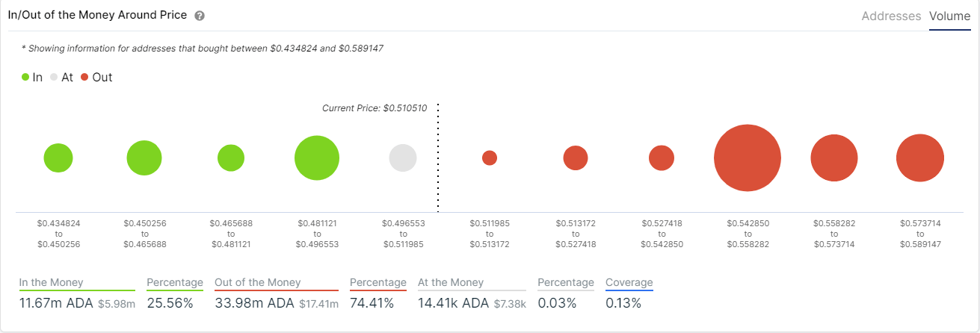Click the first green bubble at $0.434824 range
The image size is (980, 333).
pyautogui.click(x=58, y=158)
